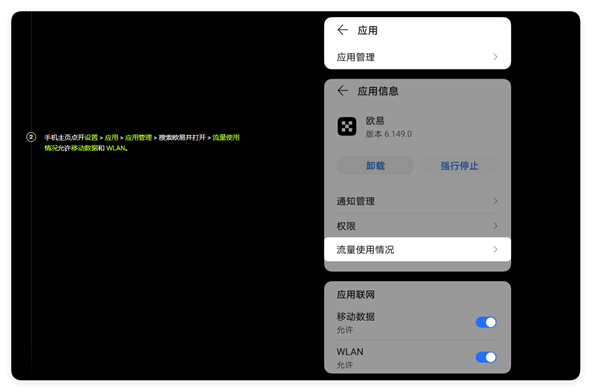Image resolution: width=591 pixels, height=391 pixels.
Task: Click the 应用管理 highlighted word in the instructions
Action: coord(138,138)
